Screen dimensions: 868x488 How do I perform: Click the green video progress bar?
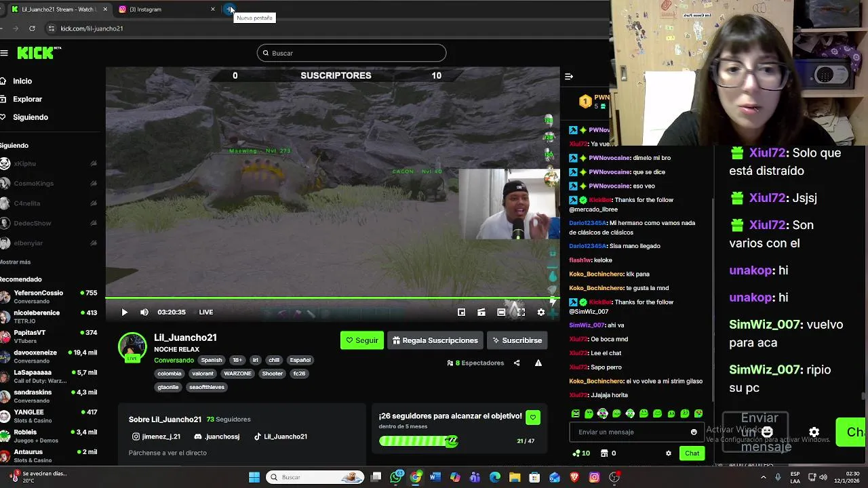tap(331, 298)
